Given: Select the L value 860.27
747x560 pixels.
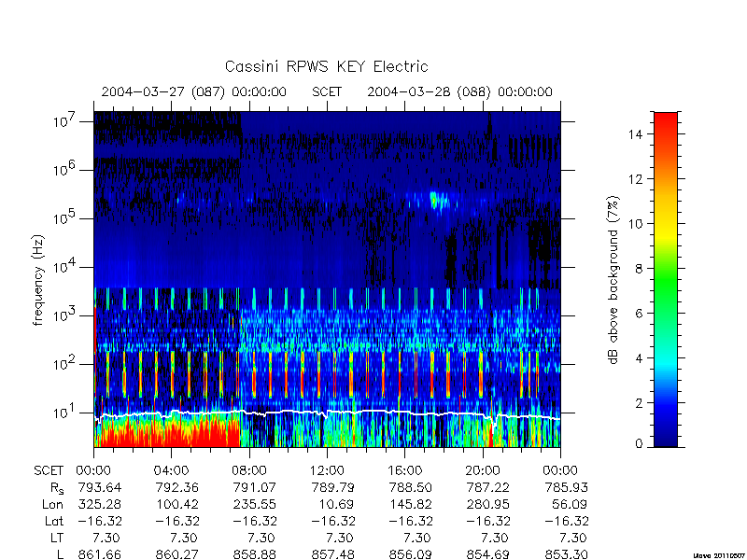Looking at the screenshot, I should tap(177, 554).
